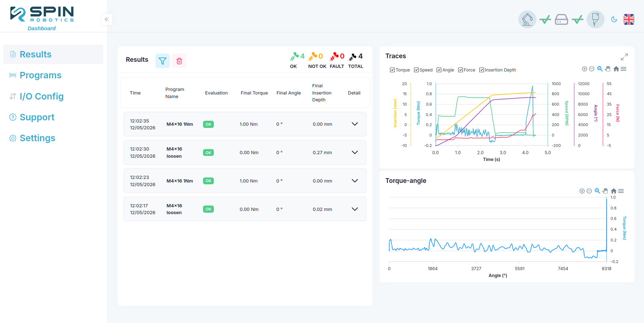Expand the Traces panel to fullscreen
This screenshot has height=323, width=644.
tap(624, 57)
